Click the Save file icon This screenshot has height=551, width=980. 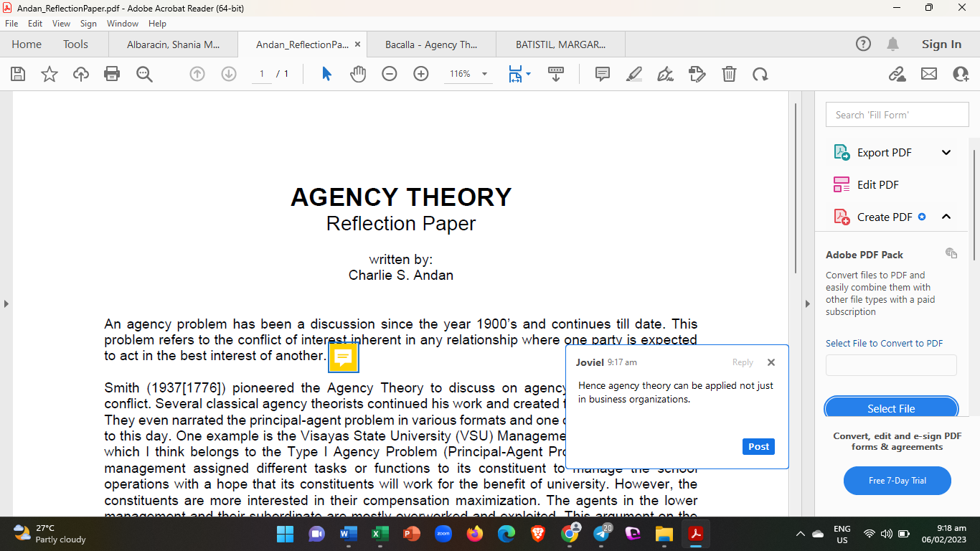point(18,74)
